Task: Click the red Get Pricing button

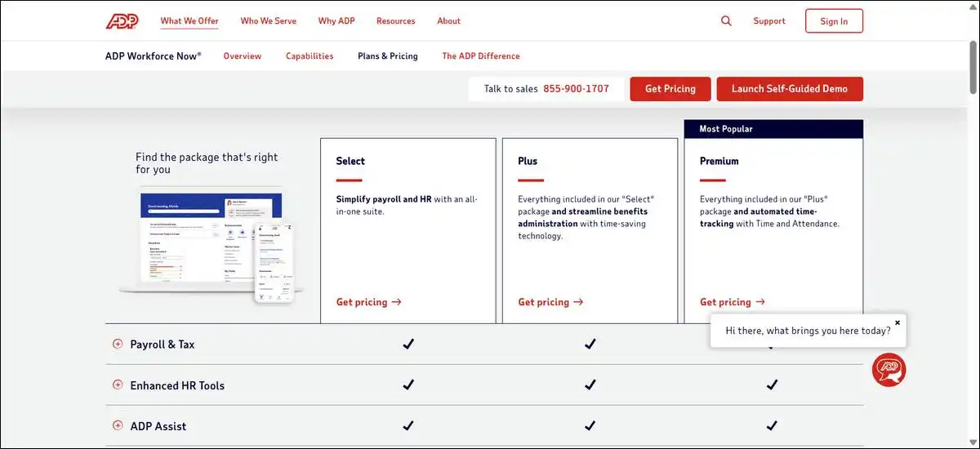Action: [x=670, y=89]
